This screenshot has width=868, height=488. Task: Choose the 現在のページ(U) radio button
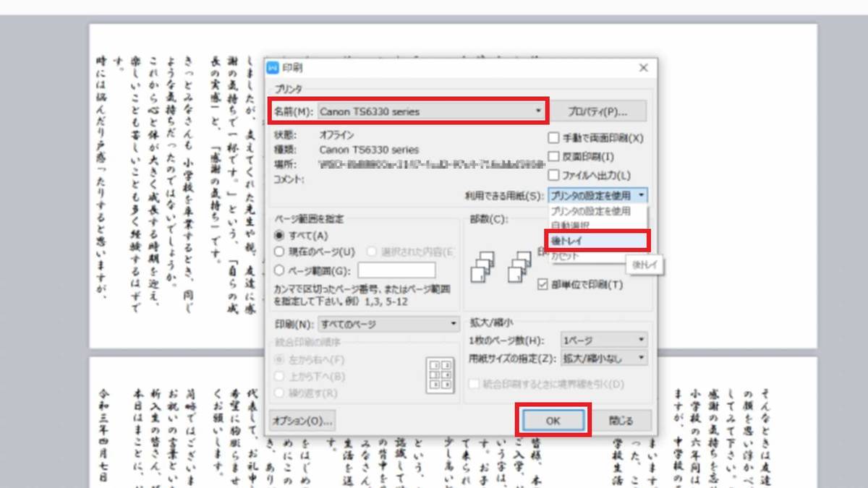click(x=279, y=252)
